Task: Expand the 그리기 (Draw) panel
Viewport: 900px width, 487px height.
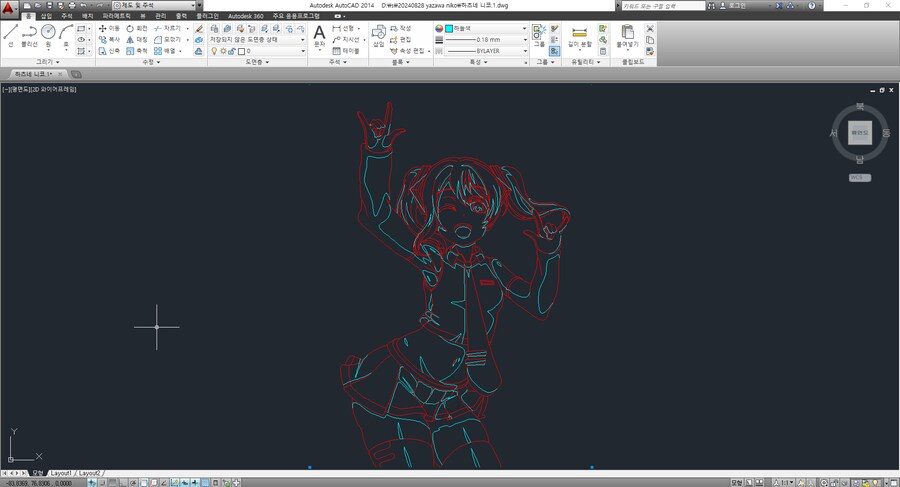Action: [x=48, y=62]
